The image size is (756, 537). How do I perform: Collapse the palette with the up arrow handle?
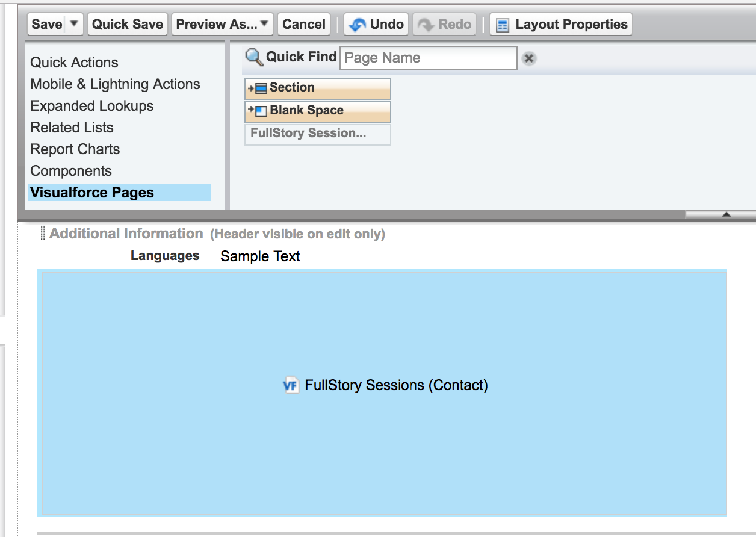726,214
